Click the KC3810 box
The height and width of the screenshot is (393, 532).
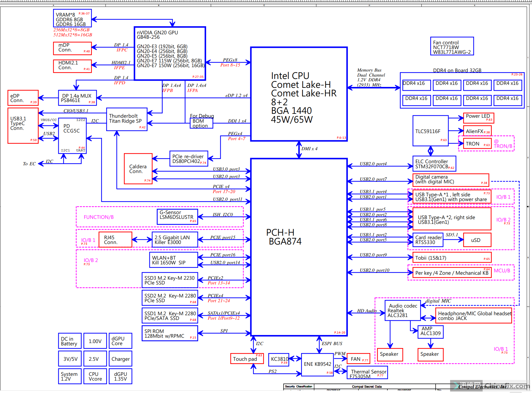(279, 359)
